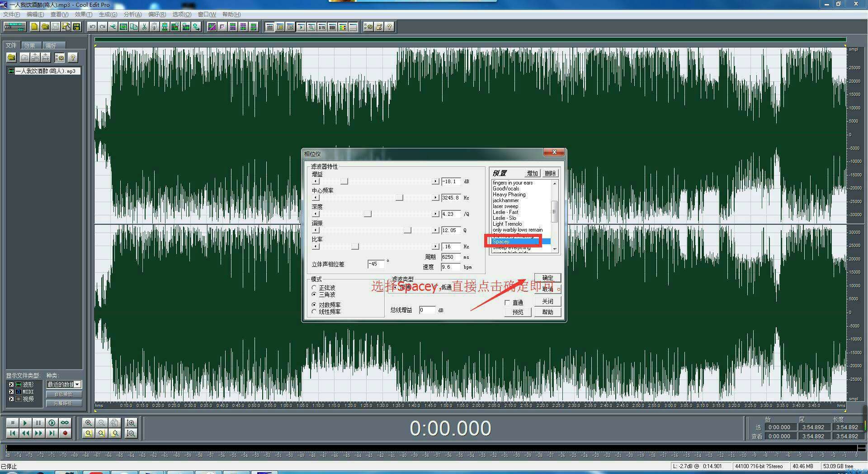Click the 比率 rate slider thumb

(x=355, y=246)
